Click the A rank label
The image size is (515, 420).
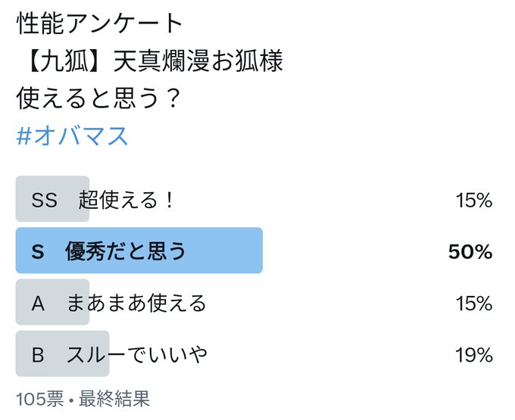point(38,303)
